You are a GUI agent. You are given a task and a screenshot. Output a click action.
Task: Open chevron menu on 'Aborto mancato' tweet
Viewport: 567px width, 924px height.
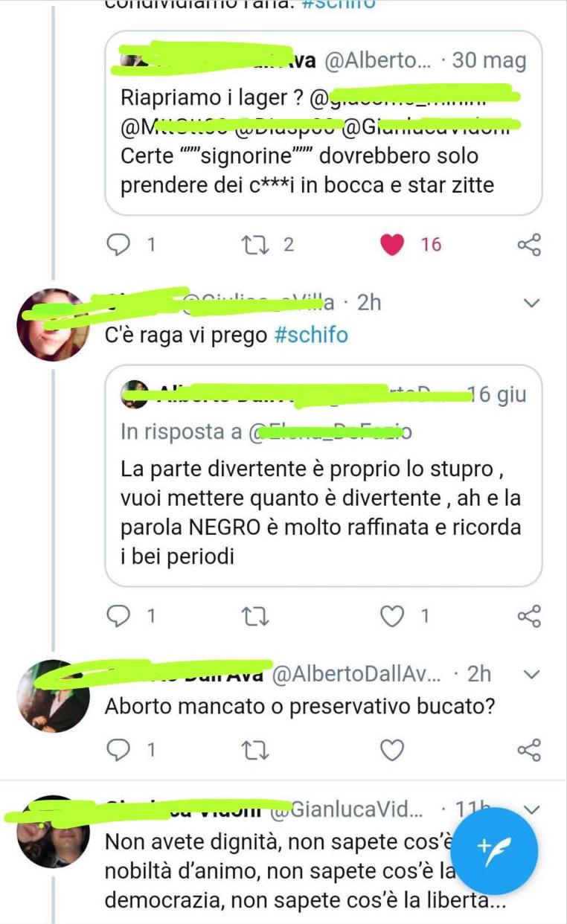click(531, 674)
